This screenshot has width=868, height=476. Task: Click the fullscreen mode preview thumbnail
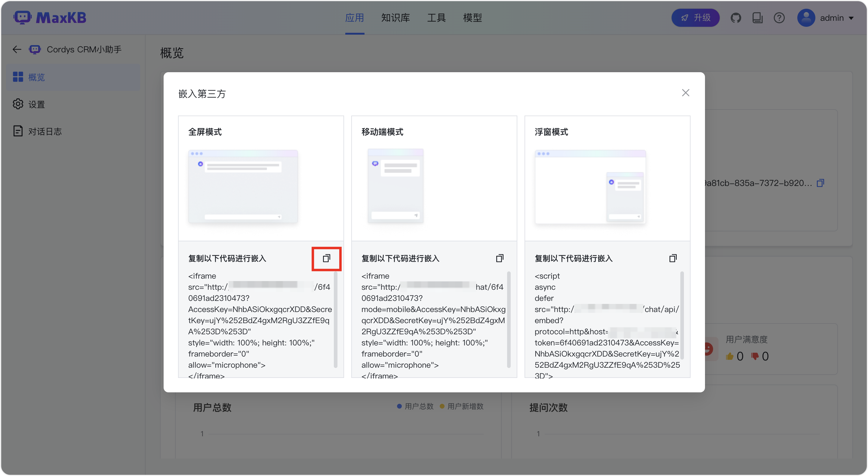click(243, 187)
